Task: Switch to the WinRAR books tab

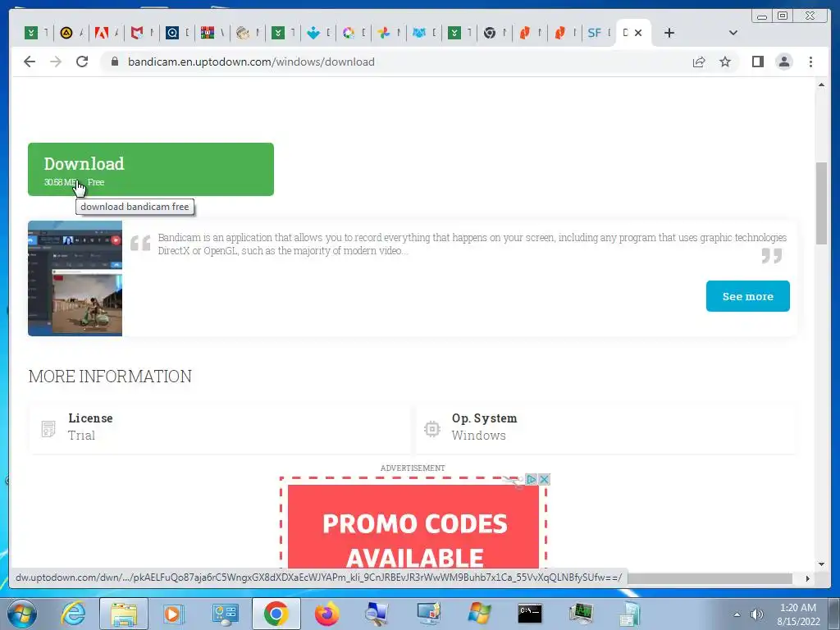Action: (212, 33)
